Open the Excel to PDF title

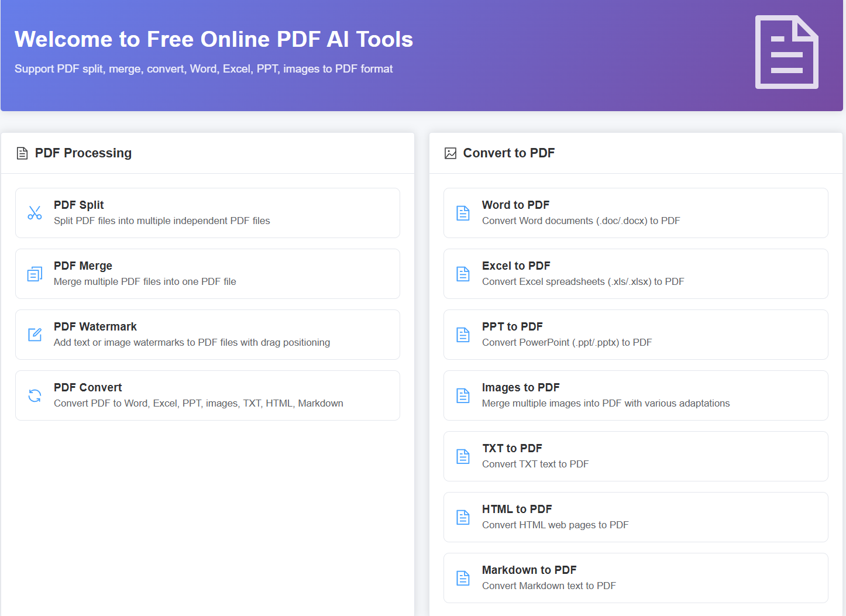[x=516, y=266]
